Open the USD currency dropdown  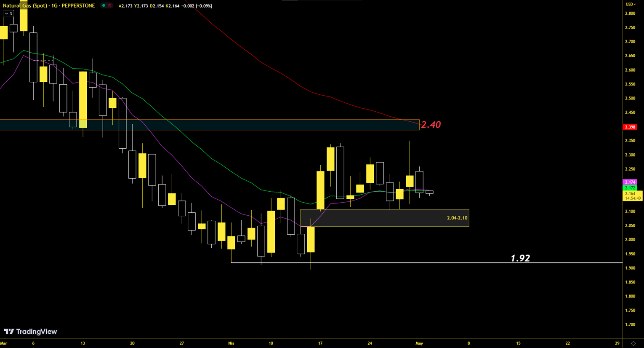tap(630, 4)
